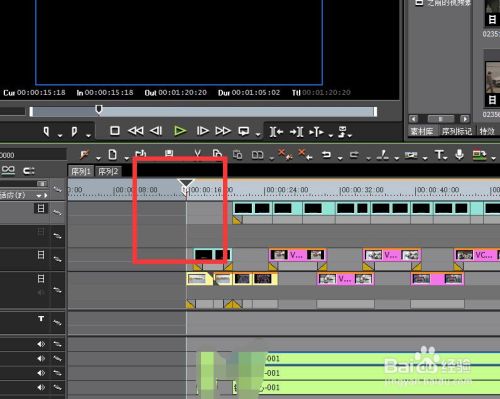Open the Redo history dropdown arrow
This screenshot has width=500, height=399.
[x=368, y=158]
